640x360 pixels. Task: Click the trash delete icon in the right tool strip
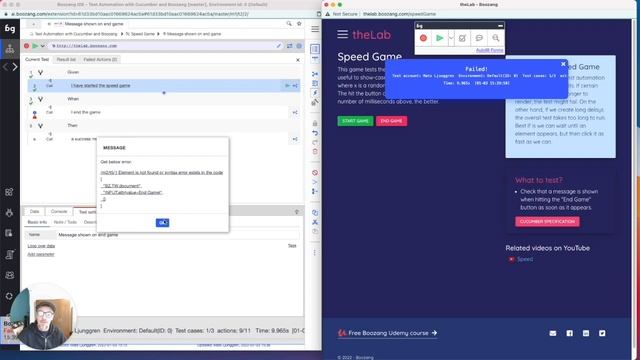coord(315,151)
